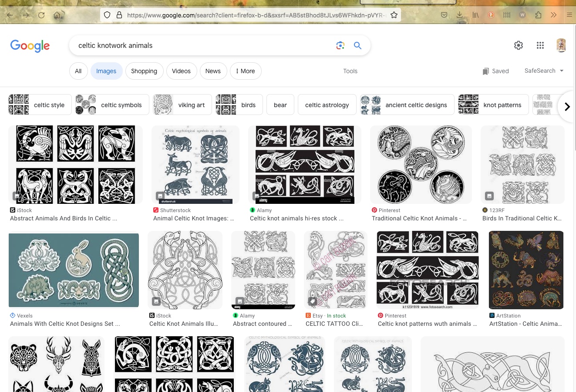Viewport: 576px width, 392px height.
Task: Open the Firefox hamburger application menu
Action: 569,15
